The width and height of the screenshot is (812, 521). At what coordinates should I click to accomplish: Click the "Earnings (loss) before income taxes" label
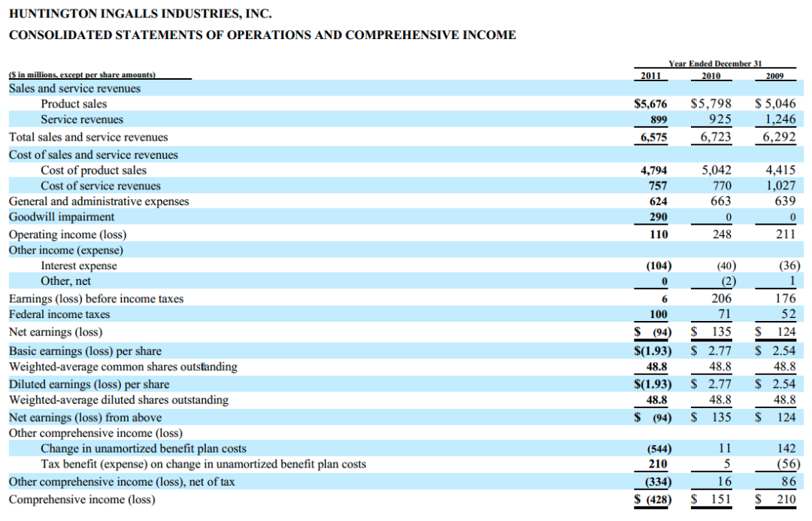(96, 298)
